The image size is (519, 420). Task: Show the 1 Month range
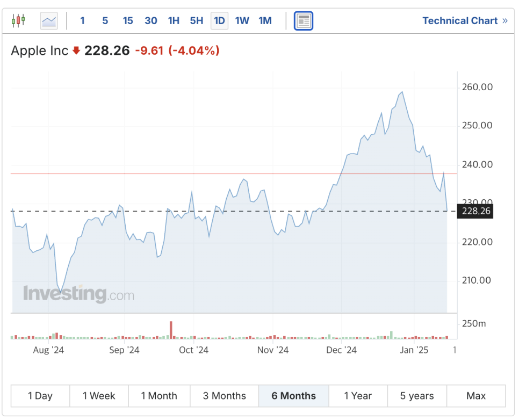click(159, 396)
